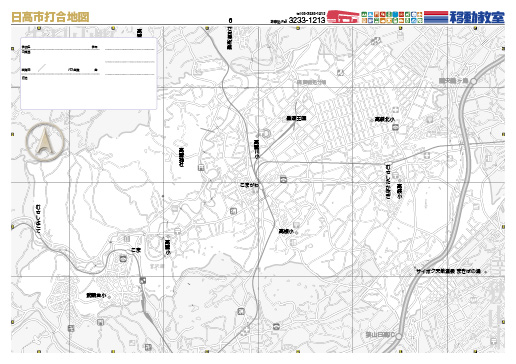Click the north arrow compass icon
516x364 pixels.
[44, 141]
